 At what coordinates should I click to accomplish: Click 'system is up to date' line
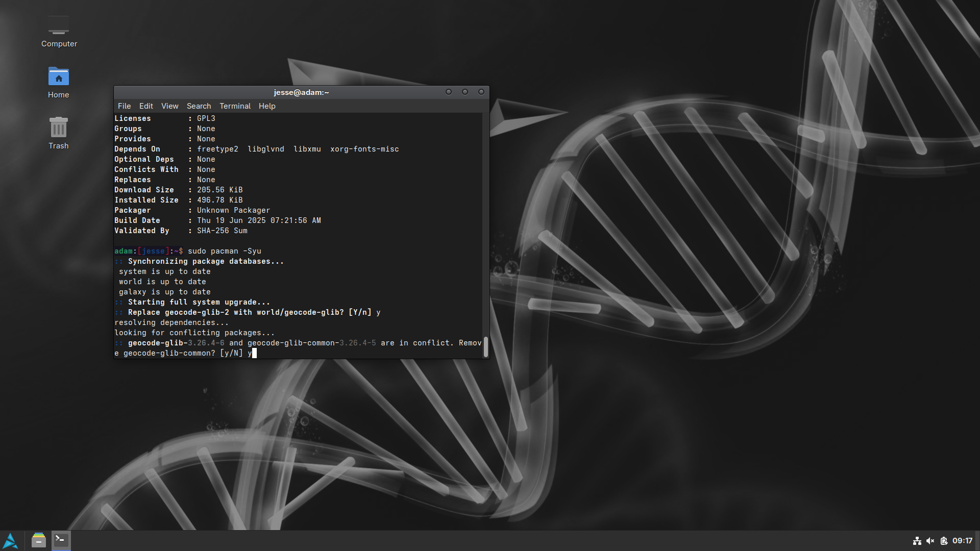165,271
